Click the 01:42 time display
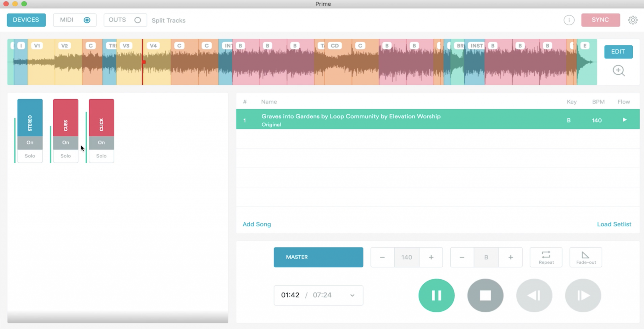 pos(290,295)
